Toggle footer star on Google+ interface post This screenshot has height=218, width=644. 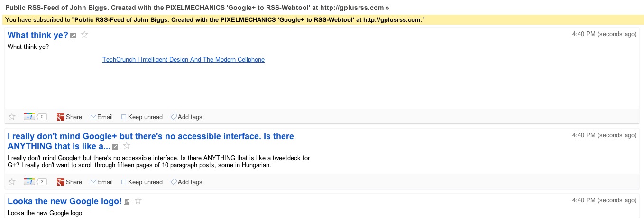coord(12,182)
